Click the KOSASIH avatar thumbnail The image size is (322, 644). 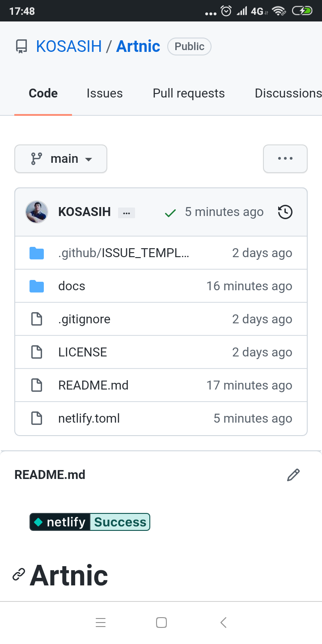[37, 212]
